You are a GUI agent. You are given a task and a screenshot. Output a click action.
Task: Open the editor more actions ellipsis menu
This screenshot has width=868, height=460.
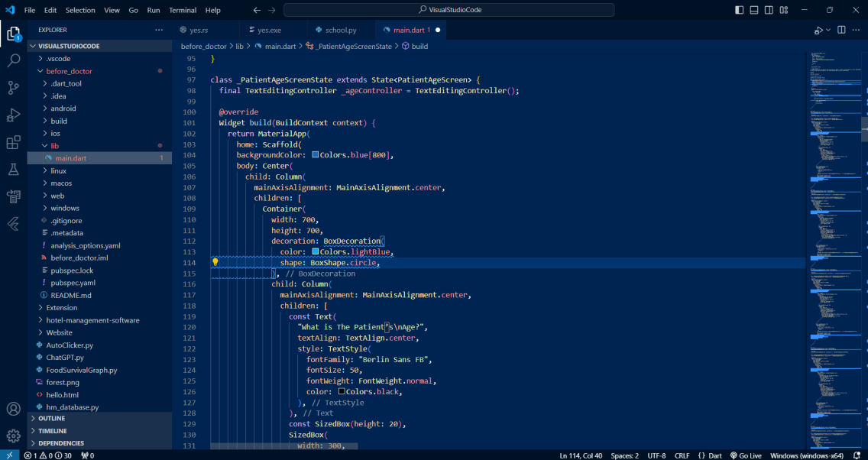(x=855, y=29)
